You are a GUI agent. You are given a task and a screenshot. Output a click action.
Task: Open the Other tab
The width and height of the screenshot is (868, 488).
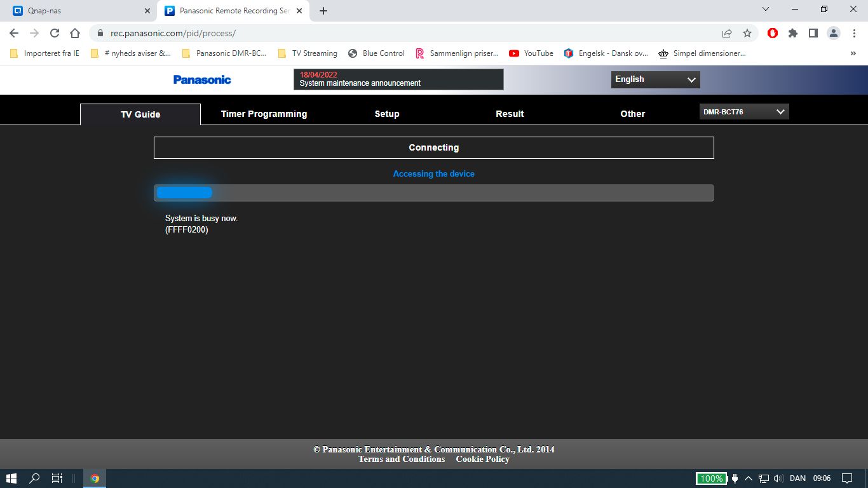coord(633,114)
